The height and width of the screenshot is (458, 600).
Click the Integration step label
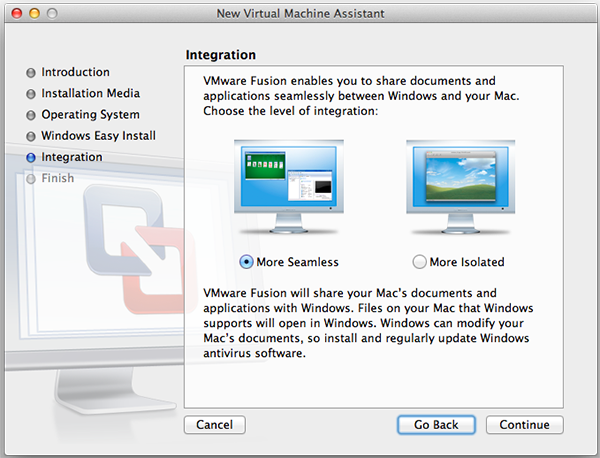pyautogui.click(x=72, y=157)
